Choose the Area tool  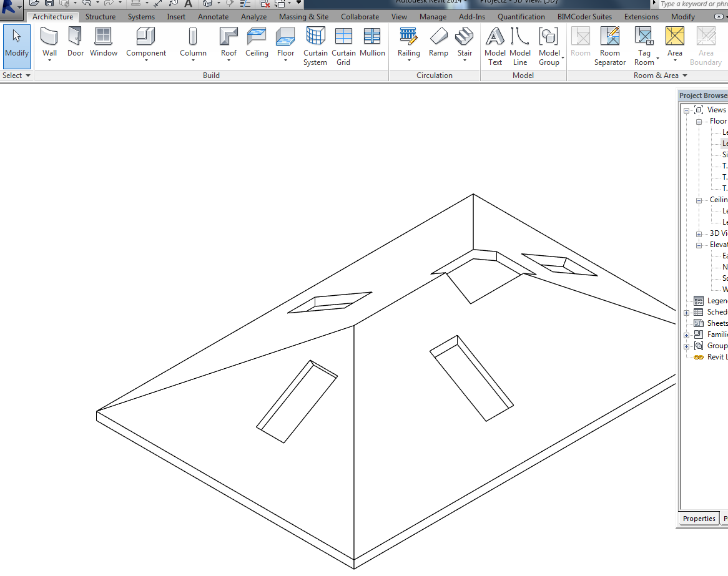coord(674,42)
